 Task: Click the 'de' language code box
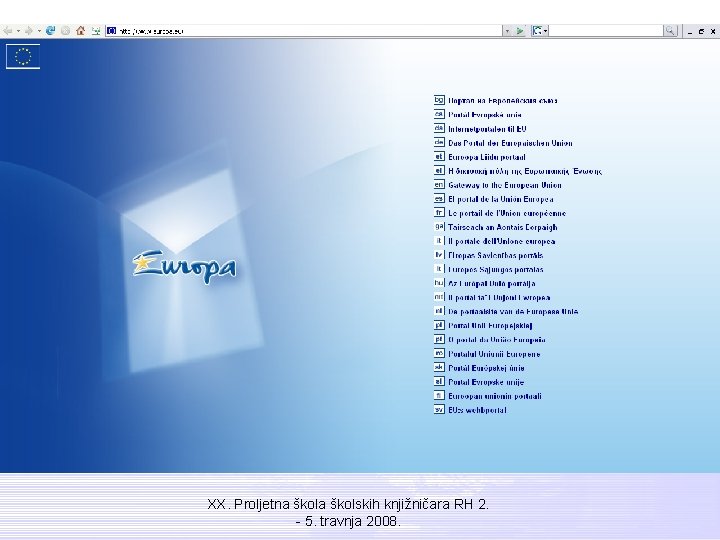(439, 142)
